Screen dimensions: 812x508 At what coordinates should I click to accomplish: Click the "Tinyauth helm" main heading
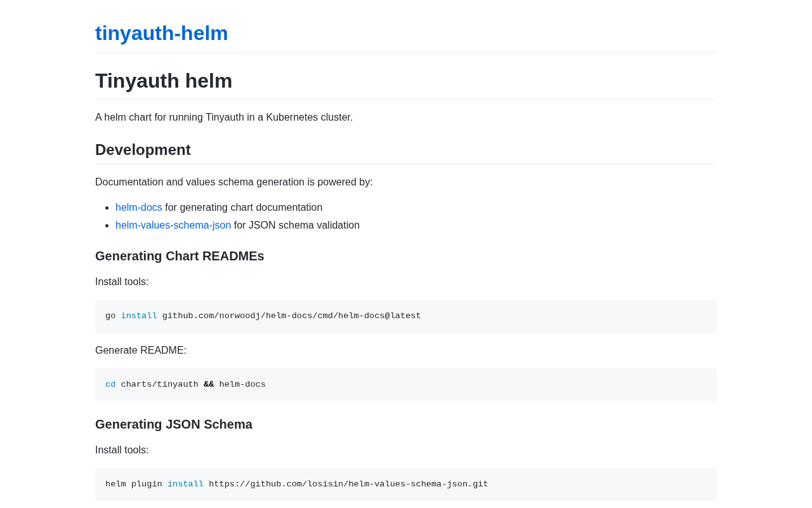click(x=164, y=81)
